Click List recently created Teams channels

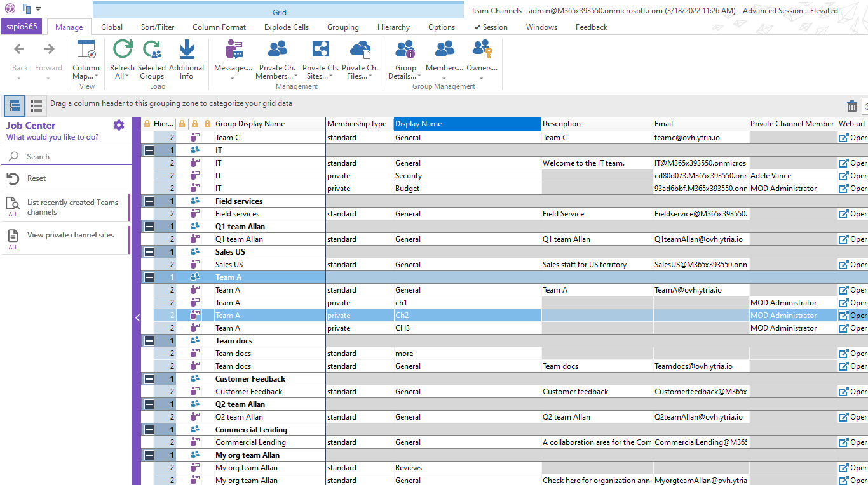click(x=72, y=207)
